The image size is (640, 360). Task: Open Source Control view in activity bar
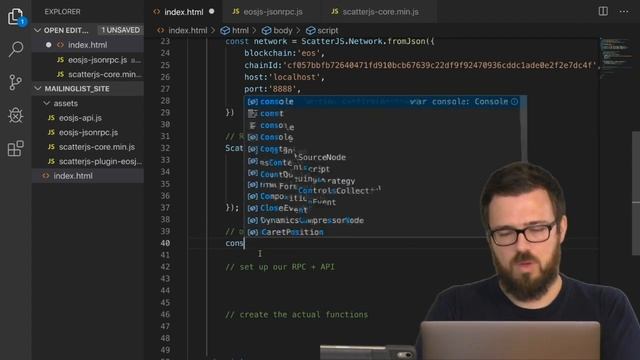click(16, 82)
